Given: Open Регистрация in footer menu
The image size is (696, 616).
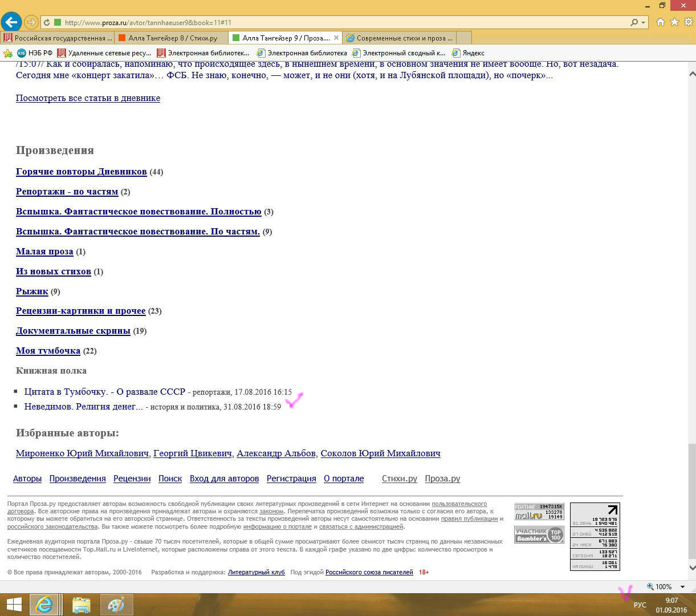Looking at the screenshot, I should [x=291, y=479].
